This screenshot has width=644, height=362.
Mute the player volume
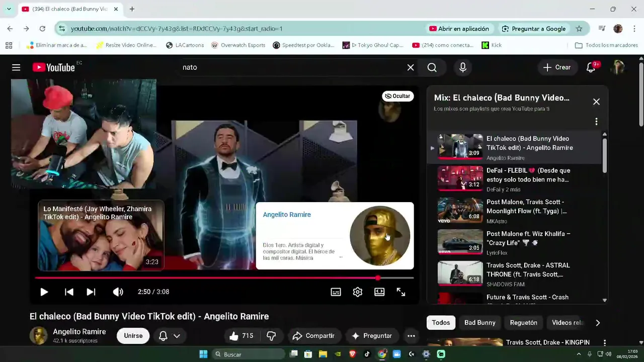coord(118,292)
